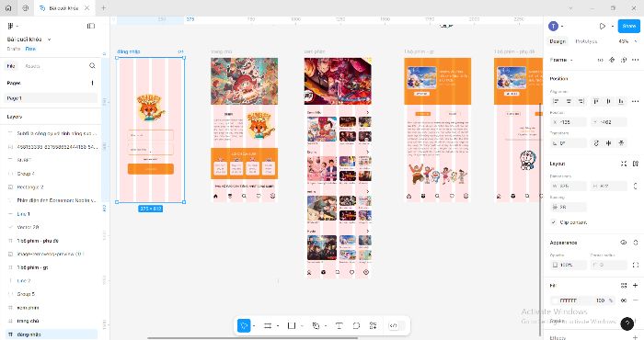Open the Pen tool options arrow
Image resolution: width=644 pixels, height=340 pixels.
pyautogui.click(x=326, y=325)
